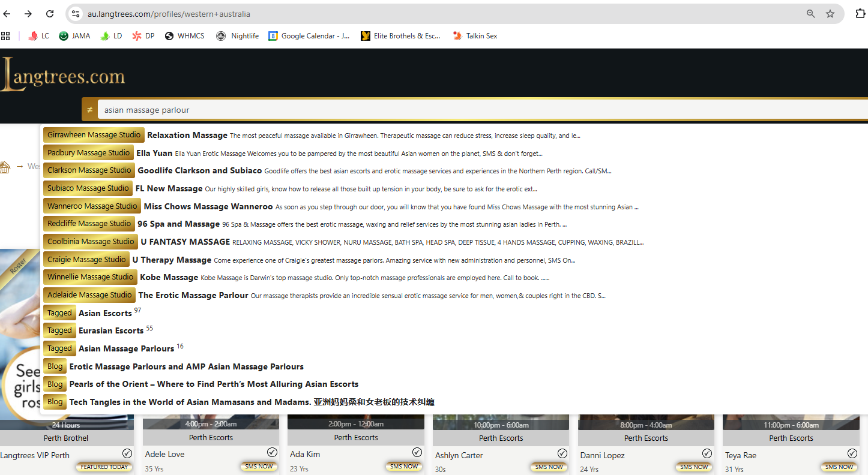Open the Eurasian Escorts tagged result

pos(111,330)
